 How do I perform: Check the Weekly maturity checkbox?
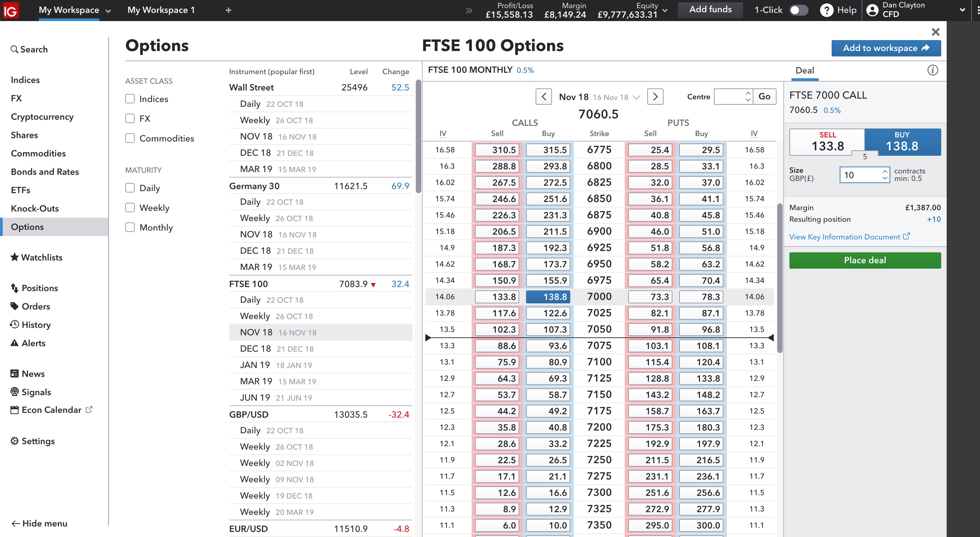[x=130, y=208]
